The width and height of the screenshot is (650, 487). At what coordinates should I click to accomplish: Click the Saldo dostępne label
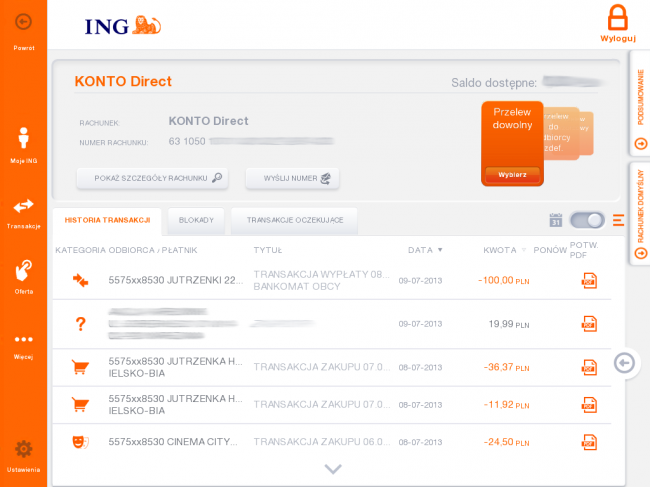click(494, 82)
